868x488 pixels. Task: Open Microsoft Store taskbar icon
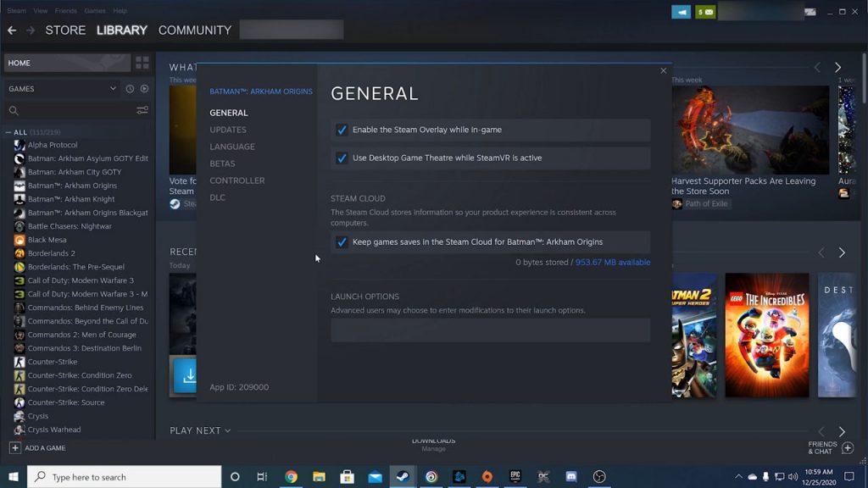click(347, 476)
